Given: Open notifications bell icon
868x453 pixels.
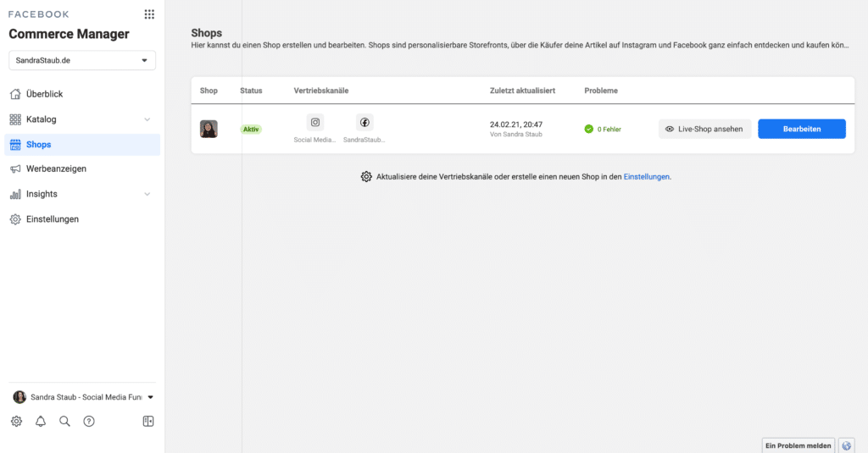Looking at the screenshot, I should click(x=41, y=422).
